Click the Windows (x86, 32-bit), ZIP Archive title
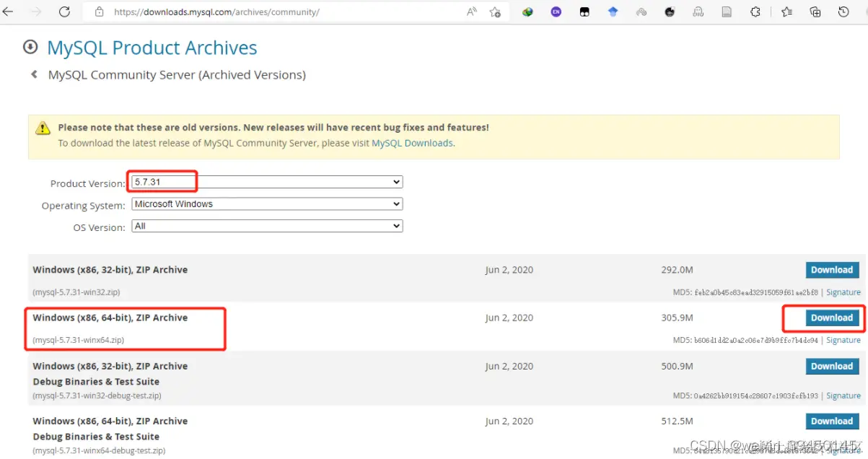 110,270
